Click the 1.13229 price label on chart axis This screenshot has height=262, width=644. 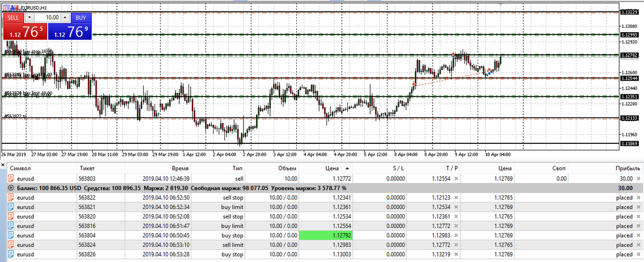click(x=628, y=11)
